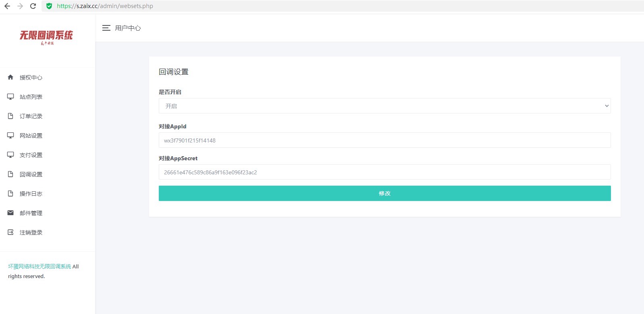Open 订单记录 in sidebar
The width and height of the screenshot is (644, 314).
pos(31,116)
